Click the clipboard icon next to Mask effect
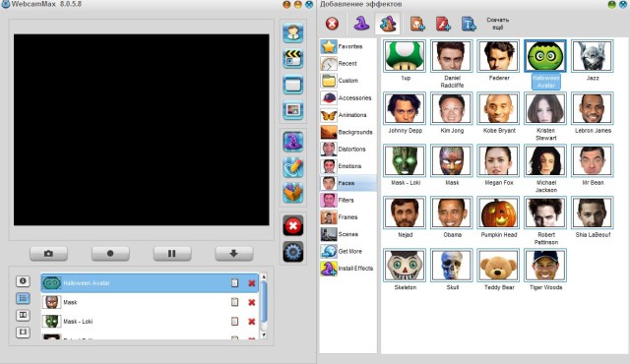This screenshot has height=364, width=630. pos(234,302)
